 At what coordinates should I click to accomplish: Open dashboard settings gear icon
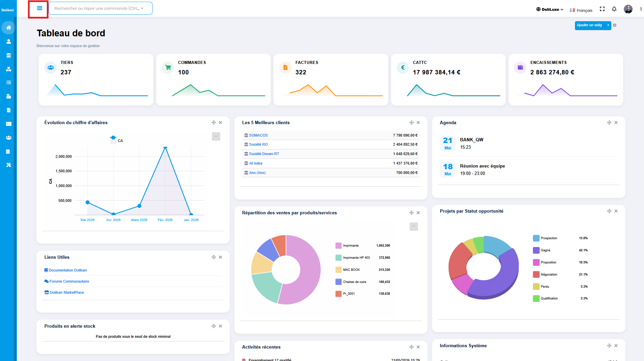point(615,25)
